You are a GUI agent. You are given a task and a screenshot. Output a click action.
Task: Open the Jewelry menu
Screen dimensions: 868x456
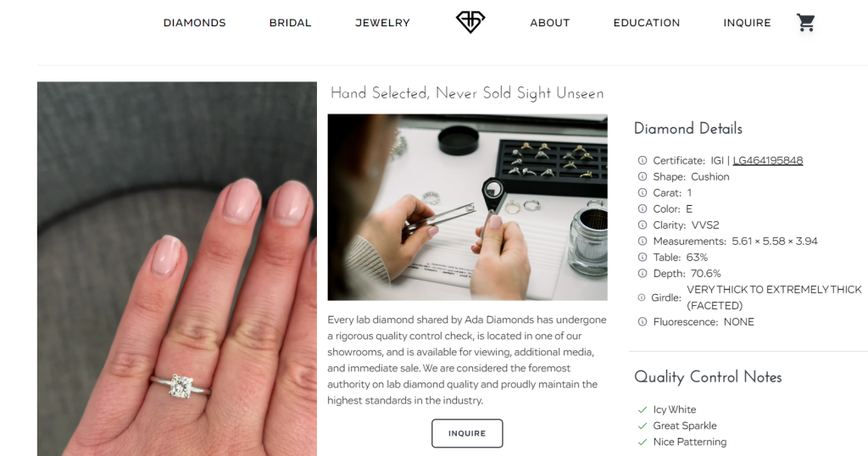click(382, 23)
